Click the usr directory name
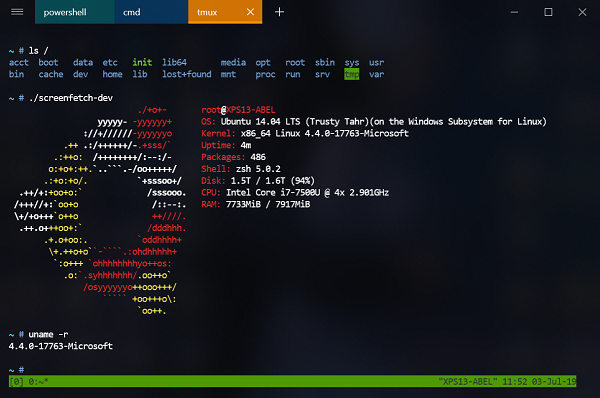Viewport: 600px width, 398px height. (376, 62)
